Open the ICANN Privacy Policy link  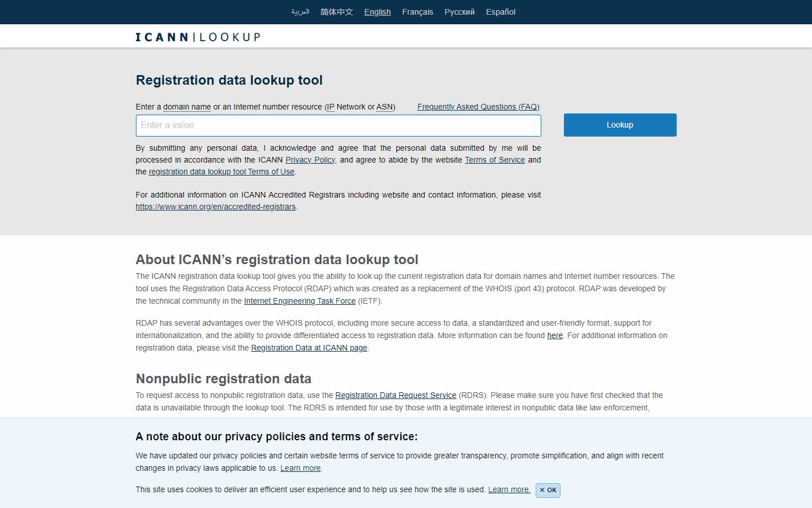[x=310, y=160]
